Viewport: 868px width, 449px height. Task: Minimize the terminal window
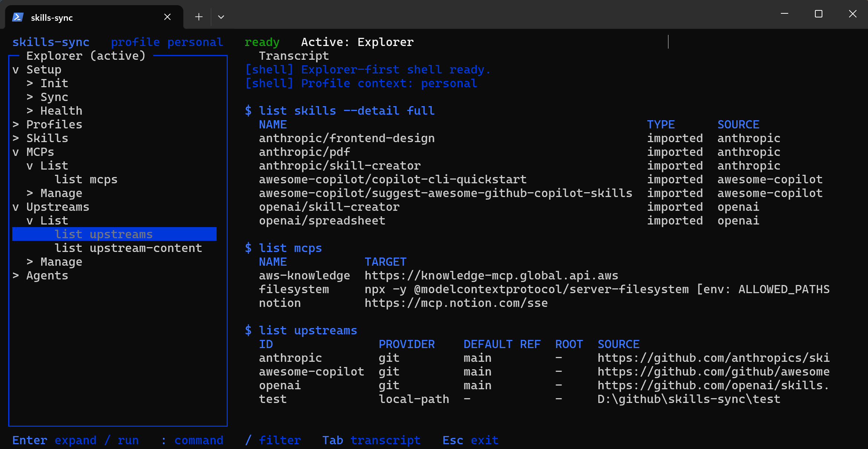coord(785,14)
